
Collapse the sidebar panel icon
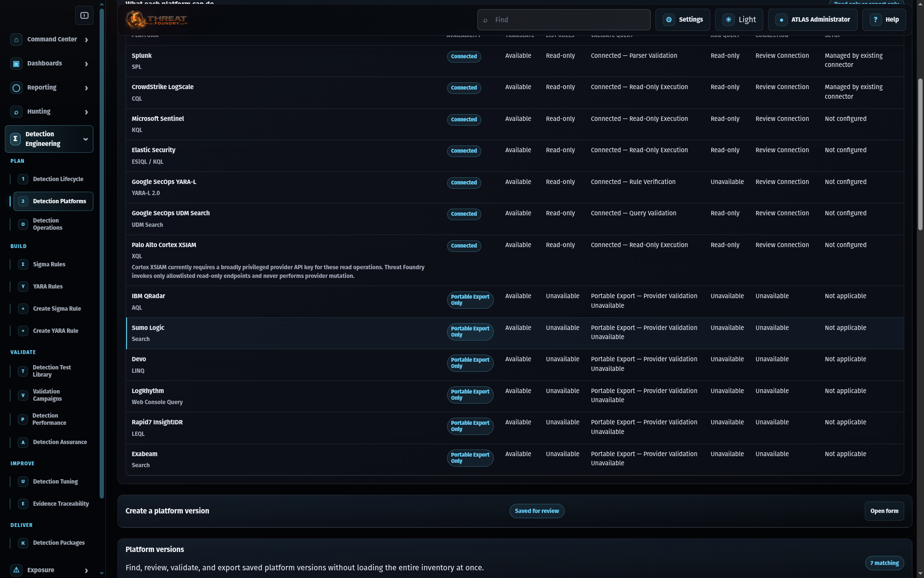pyautogui.click(x=84, y=15)
